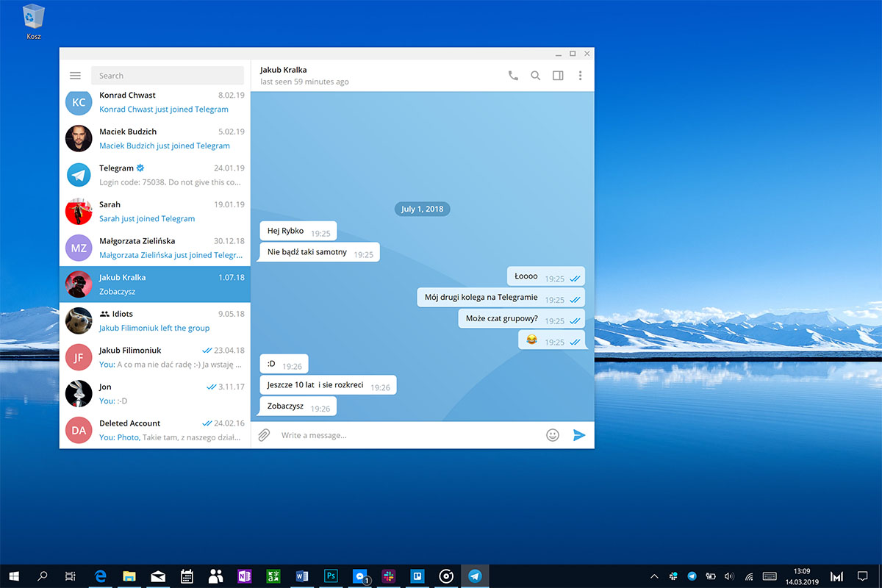Open the Konrad Chwast chat
The width and height of the screenshot is (882, 588).
[x=155, y=102]
